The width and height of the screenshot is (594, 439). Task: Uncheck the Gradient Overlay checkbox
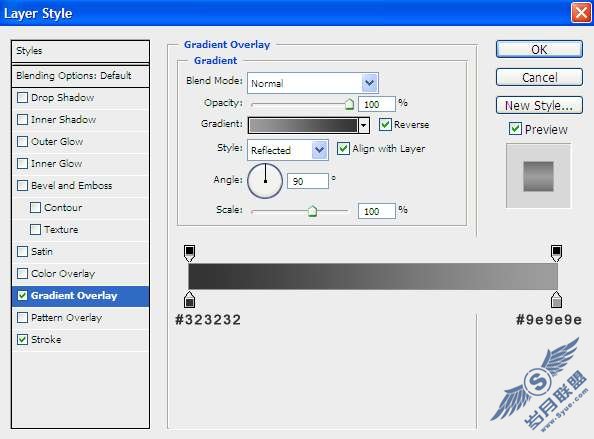point(22,295)
